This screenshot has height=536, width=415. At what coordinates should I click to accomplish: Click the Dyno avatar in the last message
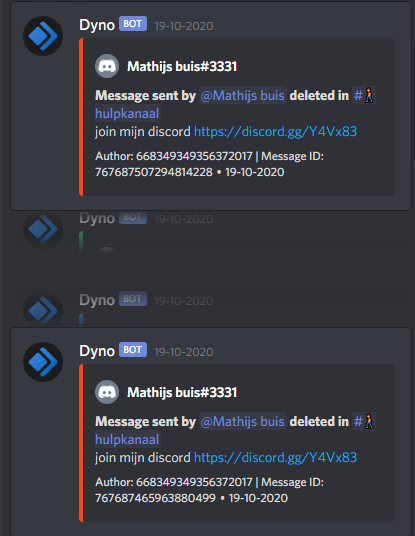point(43,362)
